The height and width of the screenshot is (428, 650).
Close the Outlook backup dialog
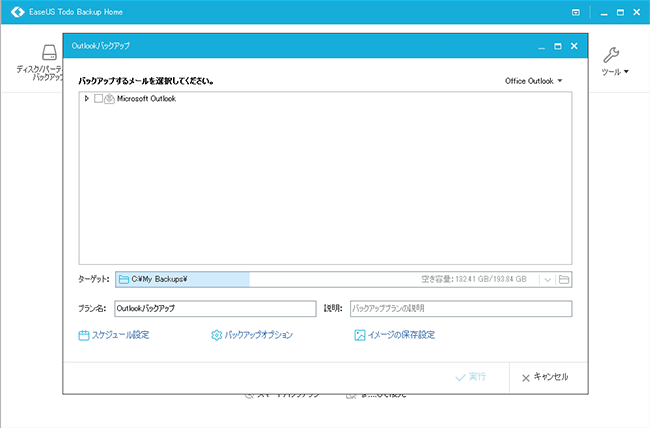(x=574, y=46)
